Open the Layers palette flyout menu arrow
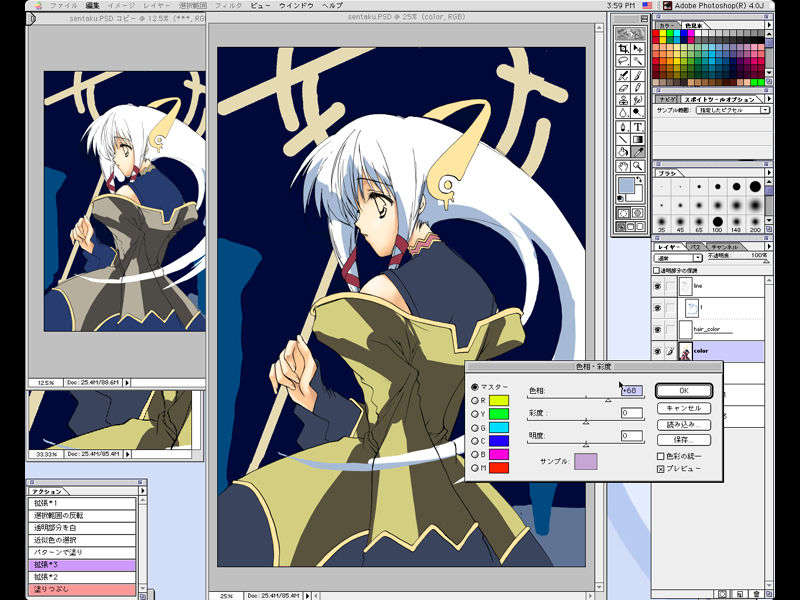Image resolution: width=800 pixels, height=600 pixels. click(769, 246)
